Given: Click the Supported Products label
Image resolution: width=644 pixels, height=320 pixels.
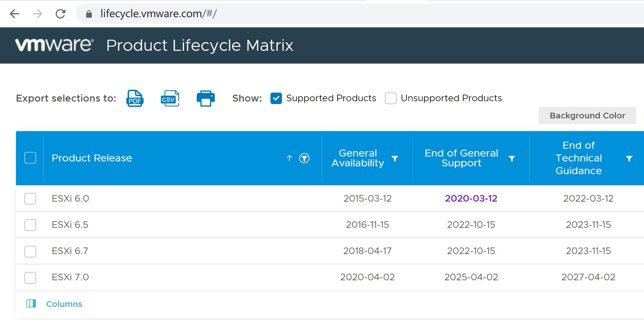Looking at the screenshot, I should pos(331,98).
